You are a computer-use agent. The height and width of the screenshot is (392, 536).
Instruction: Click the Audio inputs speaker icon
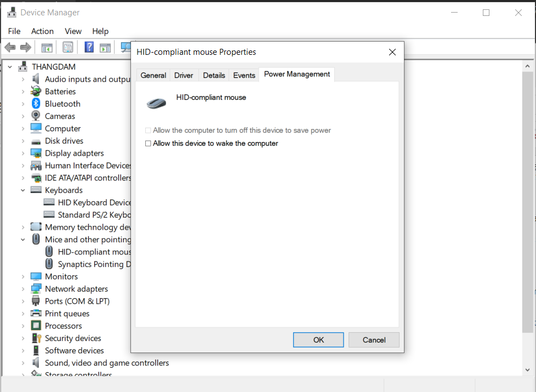point(36,78)
